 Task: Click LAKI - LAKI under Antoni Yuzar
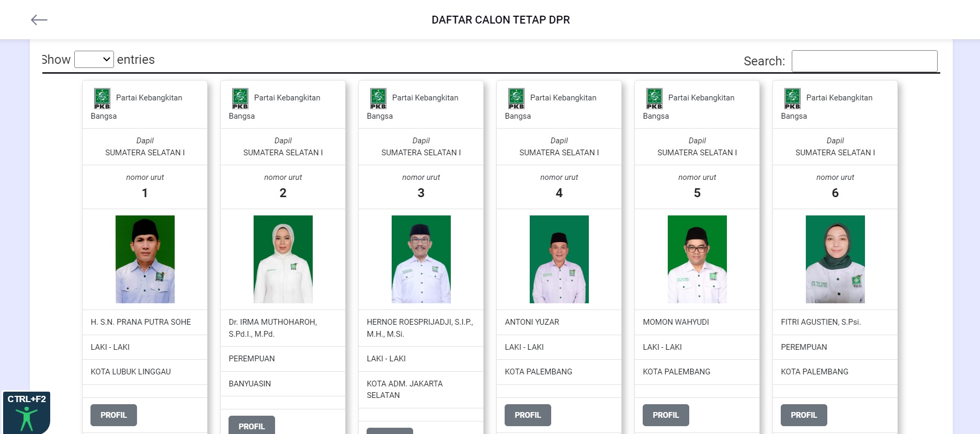[x=524, y=347]
